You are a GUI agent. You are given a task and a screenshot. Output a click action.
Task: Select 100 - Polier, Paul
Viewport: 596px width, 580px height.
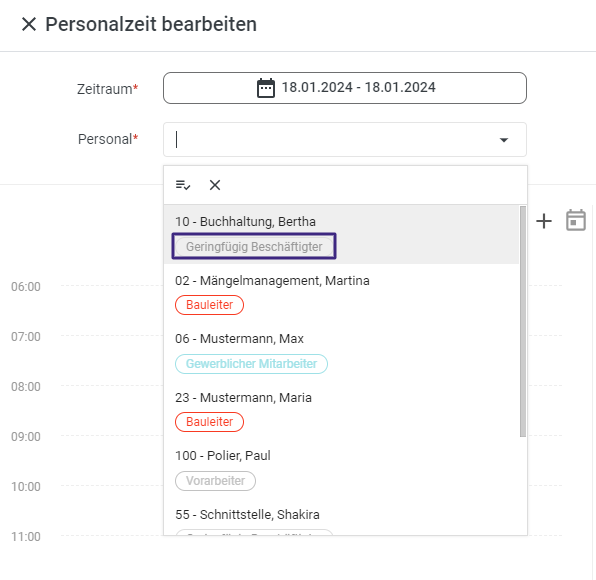click(341, 469)
